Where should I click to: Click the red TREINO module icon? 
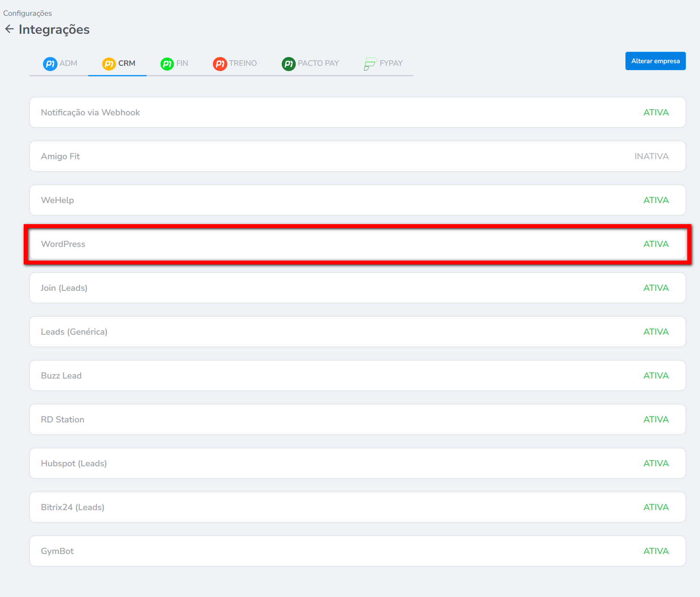[x=220, y=64]
